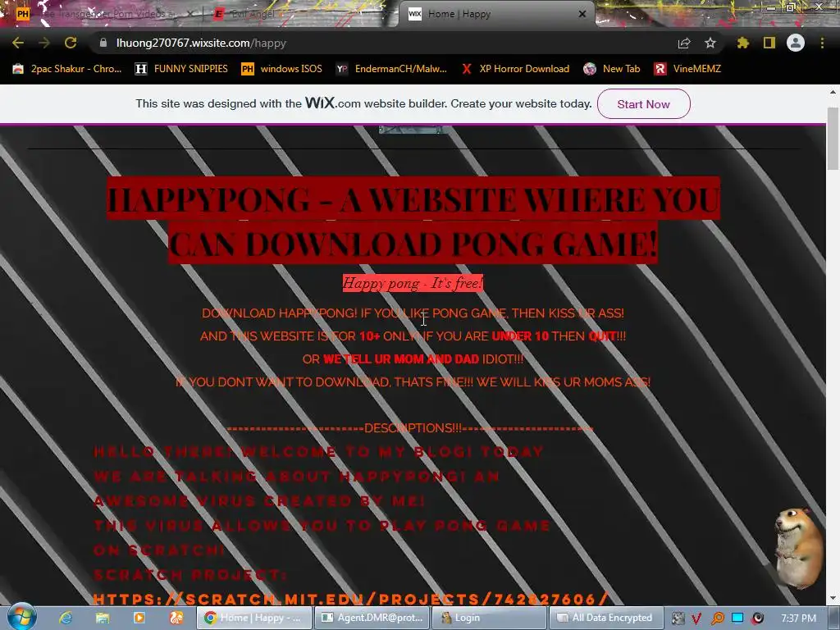
Task: Switch to the Chrome Home | Happy taskbar button
Action: [254, 618]
